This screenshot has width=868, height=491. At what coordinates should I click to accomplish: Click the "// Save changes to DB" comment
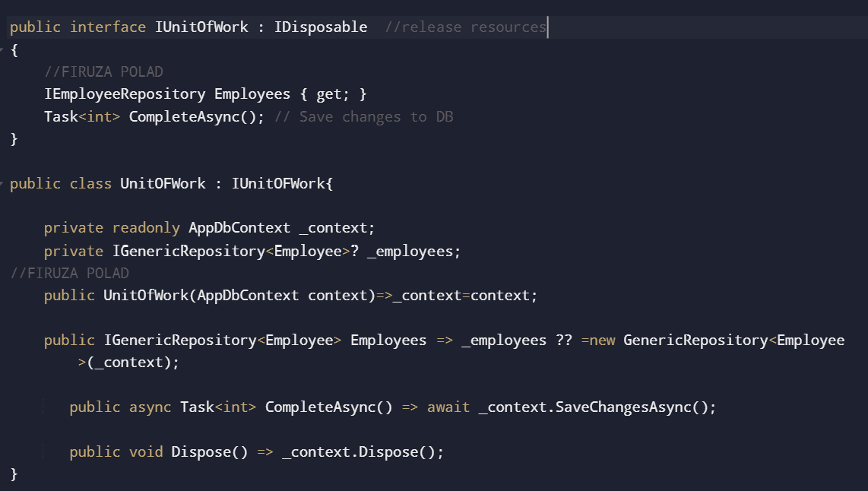[x=364, y=117]
